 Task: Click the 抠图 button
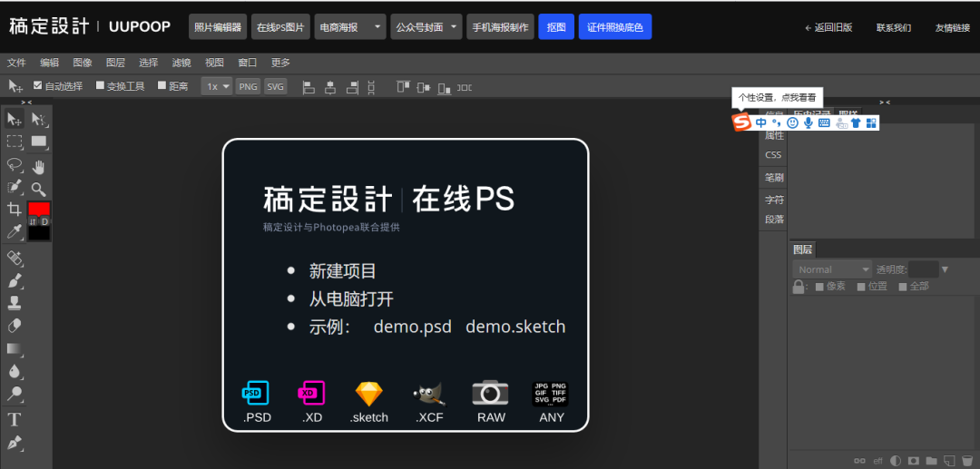(556, 27)
